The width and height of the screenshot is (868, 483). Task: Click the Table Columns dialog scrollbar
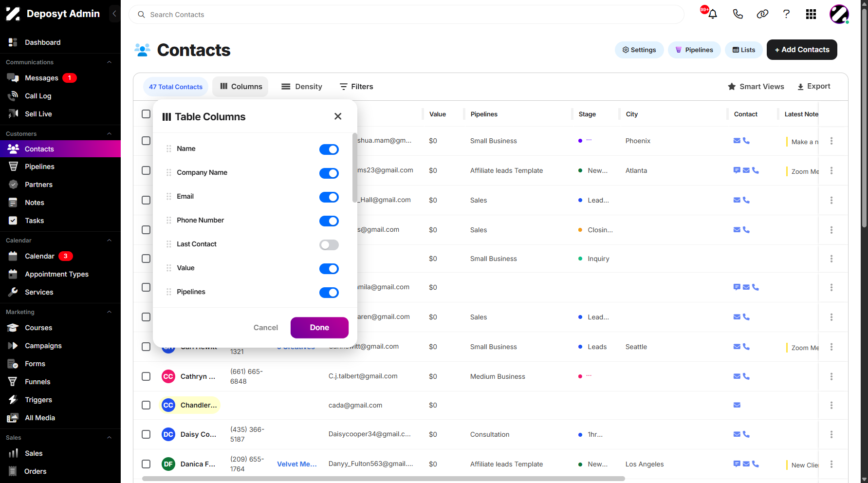[x=355, y=168]
